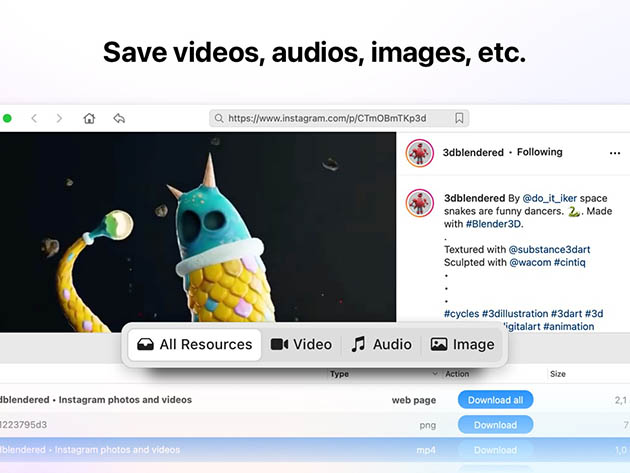Click the space snake video preview

[x=198, y=231]
